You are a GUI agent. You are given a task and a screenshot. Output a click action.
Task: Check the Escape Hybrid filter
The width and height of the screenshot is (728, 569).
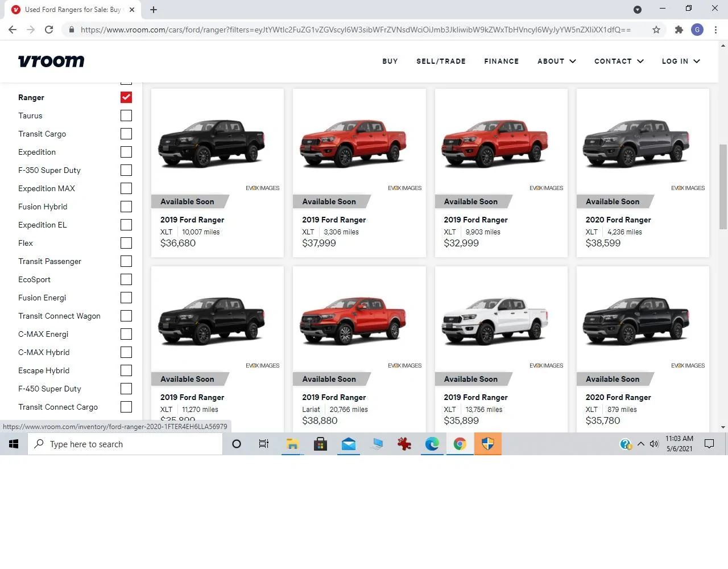coord(126,370)
